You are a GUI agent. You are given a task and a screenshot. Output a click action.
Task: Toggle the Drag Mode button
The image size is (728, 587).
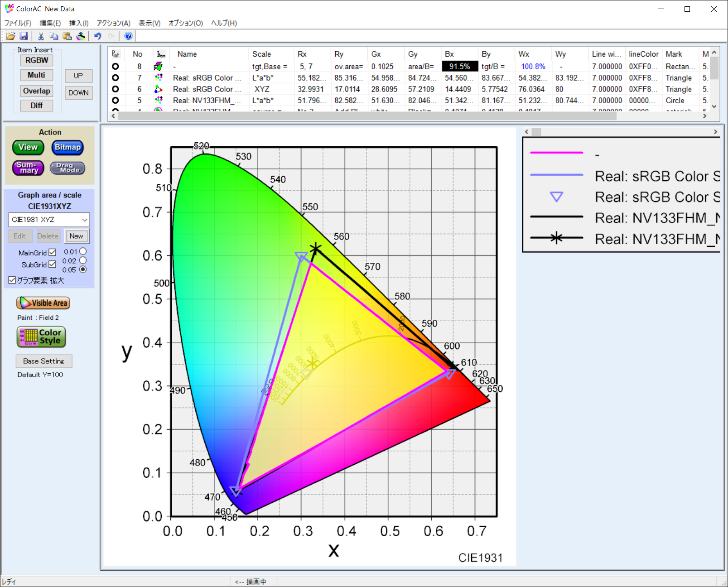pyautogui.click(x=67, y=168)
